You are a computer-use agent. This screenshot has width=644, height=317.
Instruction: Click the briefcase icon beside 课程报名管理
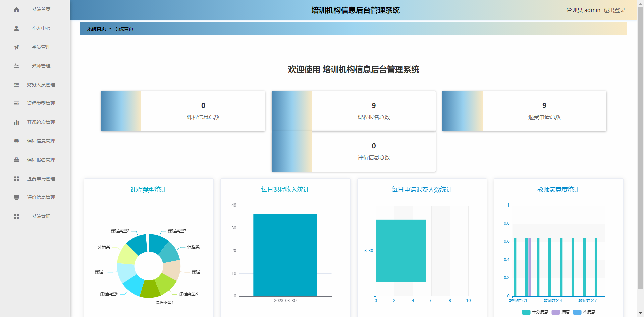(16, 160)
